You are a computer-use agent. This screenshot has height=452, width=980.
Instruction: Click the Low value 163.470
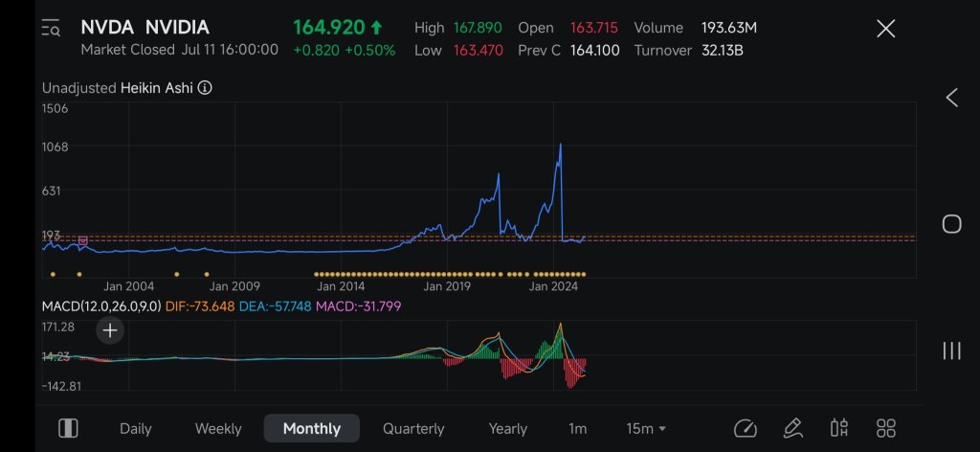(478, 51)
